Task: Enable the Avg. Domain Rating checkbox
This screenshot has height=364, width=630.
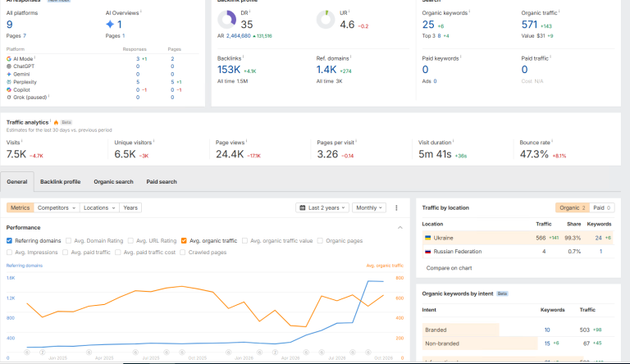Action: click(x=68, y=241)
